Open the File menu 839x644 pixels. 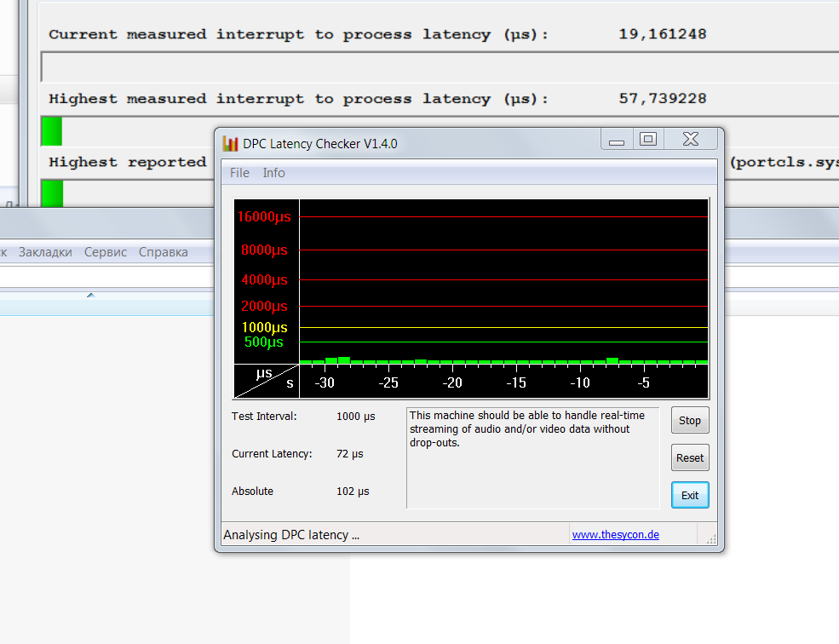point(239,173)
